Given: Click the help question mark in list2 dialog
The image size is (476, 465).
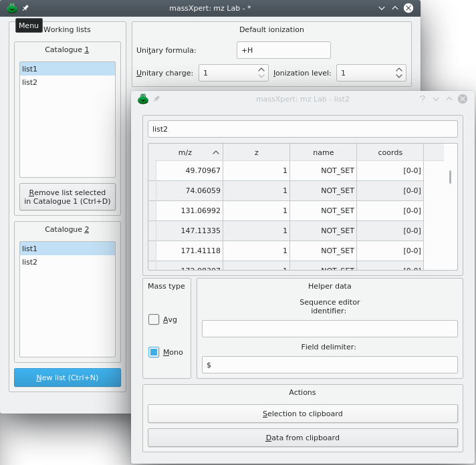Looking at the screenshot, I should (422, 99).
